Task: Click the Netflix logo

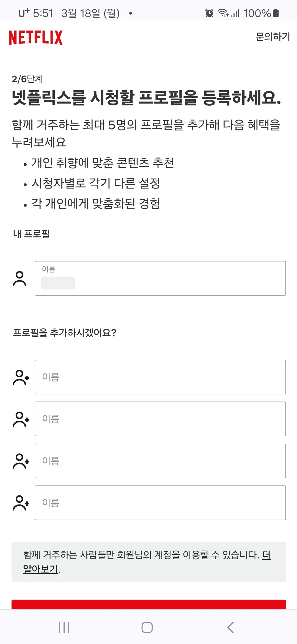Action: (x=36, y=37)
